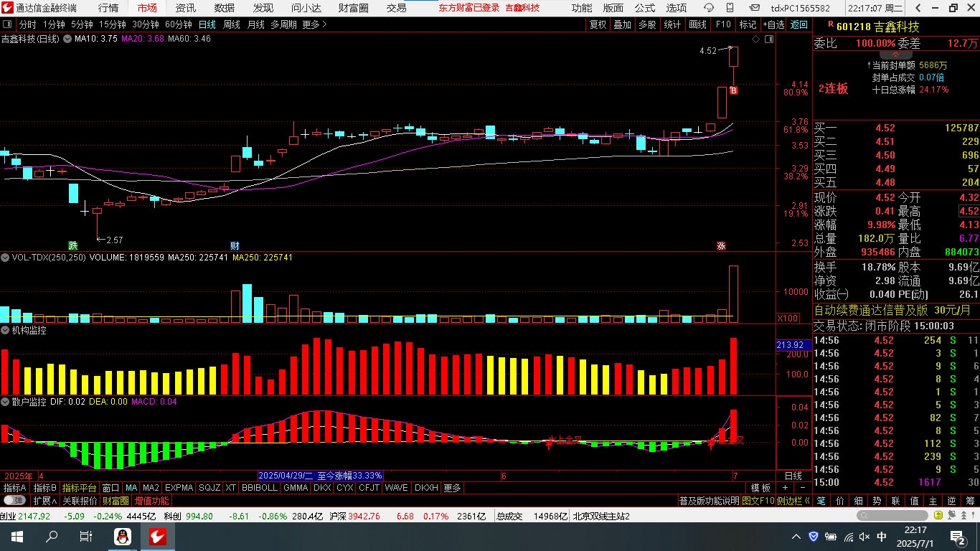This screenshot has width=980, height=551.
Task: Open the mobile phone version icon
Action: pos(730,8)
